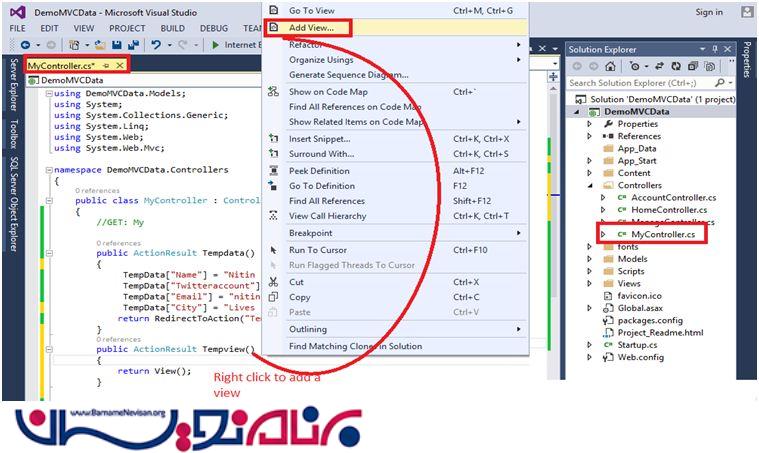Click the Collapse All icon in Solution Explorer

pyautogui.click(x=693, y=66)
